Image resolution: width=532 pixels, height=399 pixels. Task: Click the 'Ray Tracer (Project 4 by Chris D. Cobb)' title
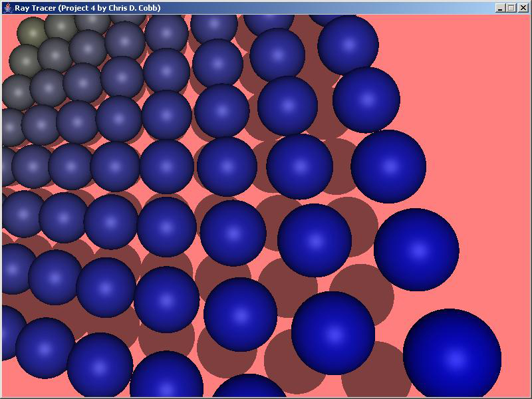pos(87,8)
